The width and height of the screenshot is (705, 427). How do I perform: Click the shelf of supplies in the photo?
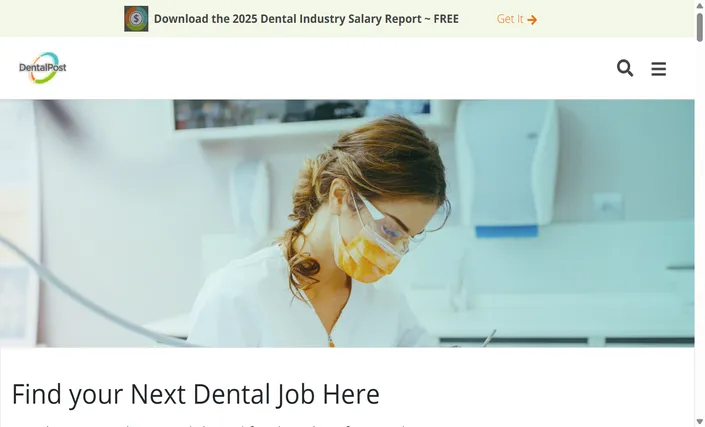302,115
